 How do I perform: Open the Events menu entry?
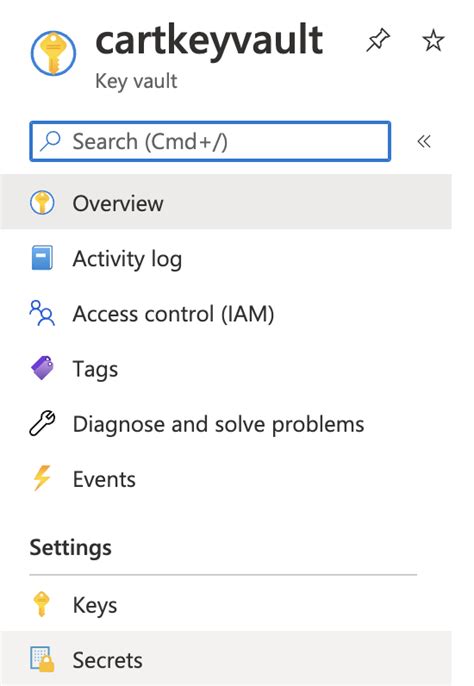(226, 479)
